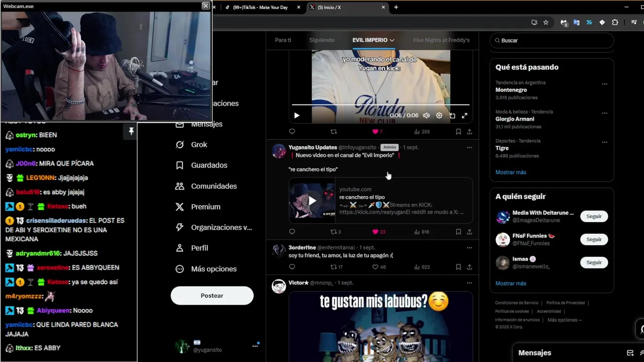Expand the Mensajes drawer
Screen dimensions: 644x362
(641, 353)
